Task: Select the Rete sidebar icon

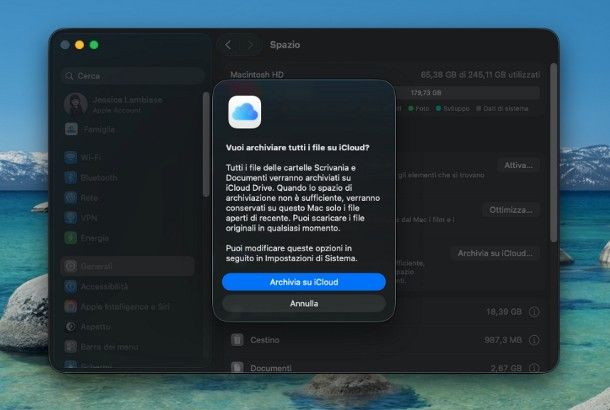Action: pos(71,198)
